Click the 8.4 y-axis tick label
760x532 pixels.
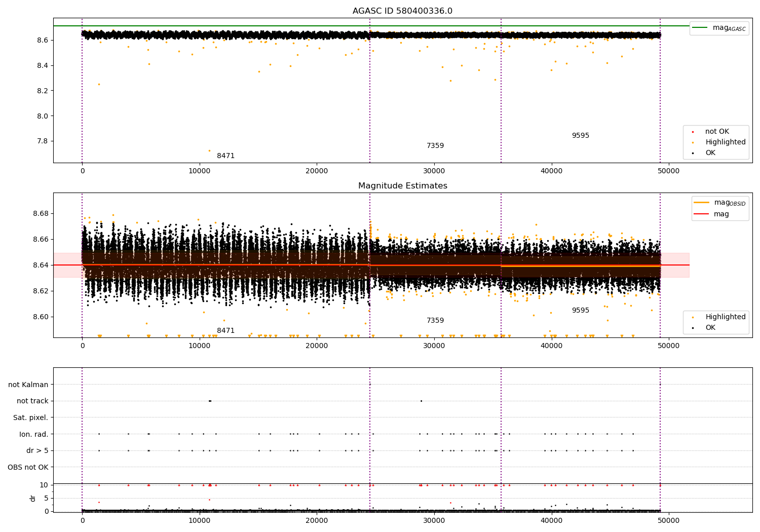click(43, 65)
